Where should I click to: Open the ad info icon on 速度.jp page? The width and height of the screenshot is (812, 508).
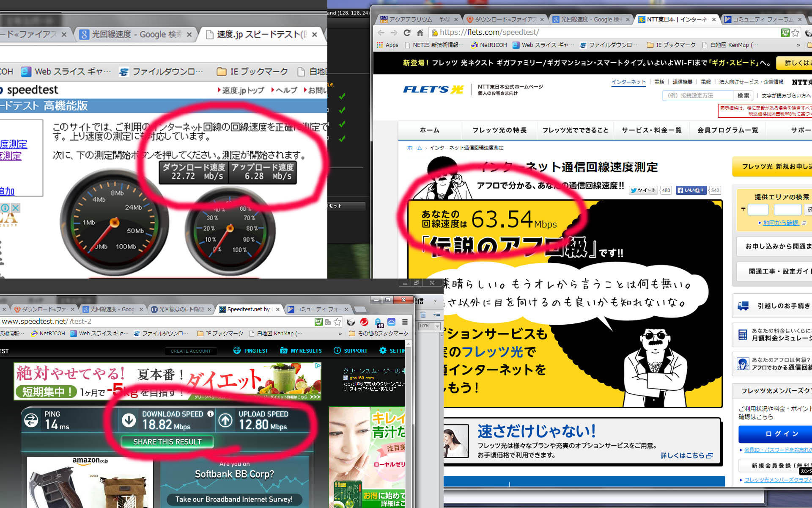(x=5, y=208)
